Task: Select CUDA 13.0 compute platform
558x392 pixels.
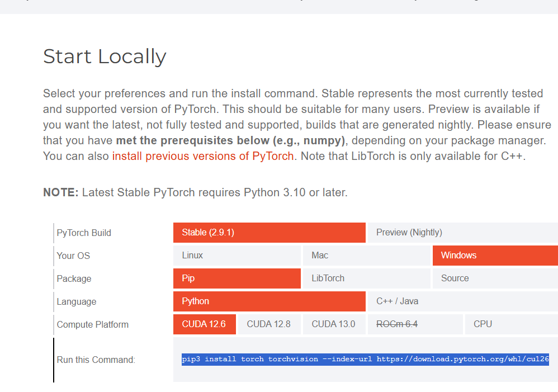Action: coord(334,324)
